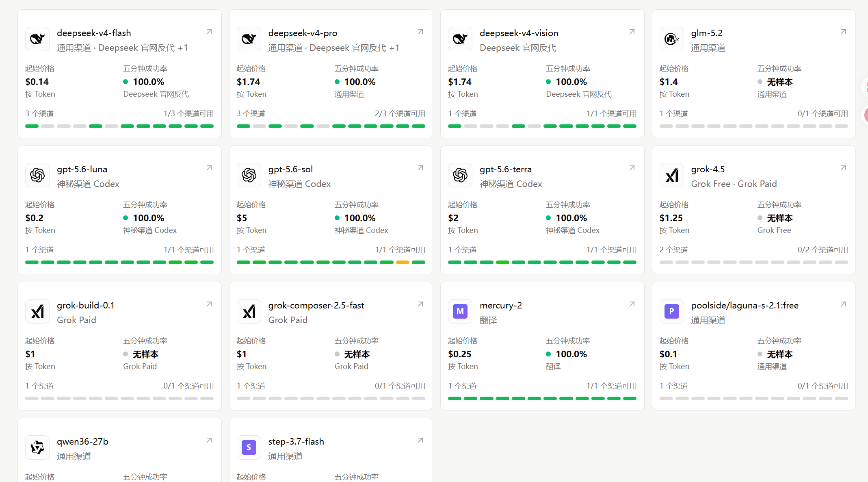Open mercury-2 with its arrow icon
868x482 pixels.
[632, 304]
